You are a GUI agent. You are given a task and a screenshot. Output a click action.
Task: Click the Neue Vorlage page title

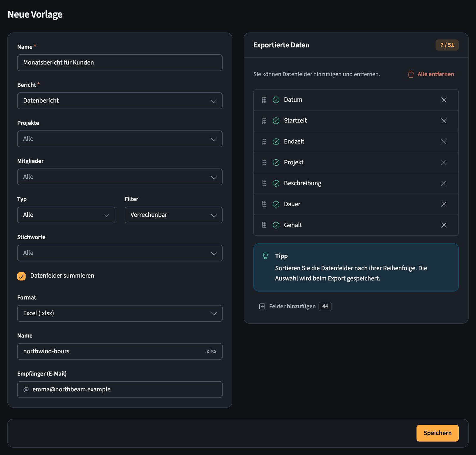point(35,14)
